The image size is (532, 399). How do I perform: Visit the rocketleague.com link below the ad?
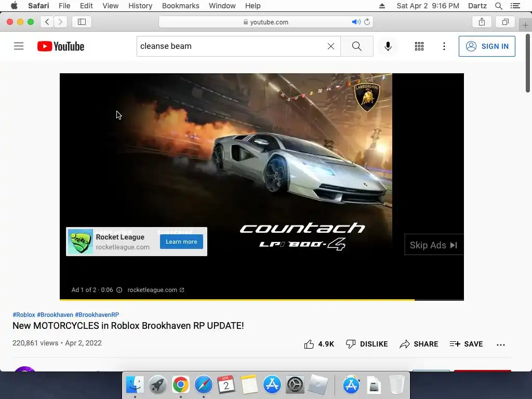156,290
